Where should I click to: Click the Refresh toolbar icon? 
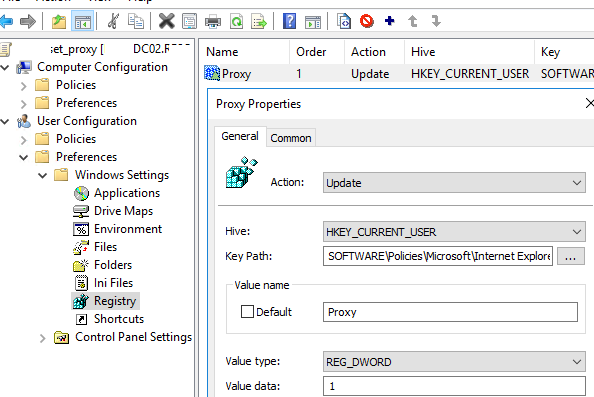(x=236, y=21)
